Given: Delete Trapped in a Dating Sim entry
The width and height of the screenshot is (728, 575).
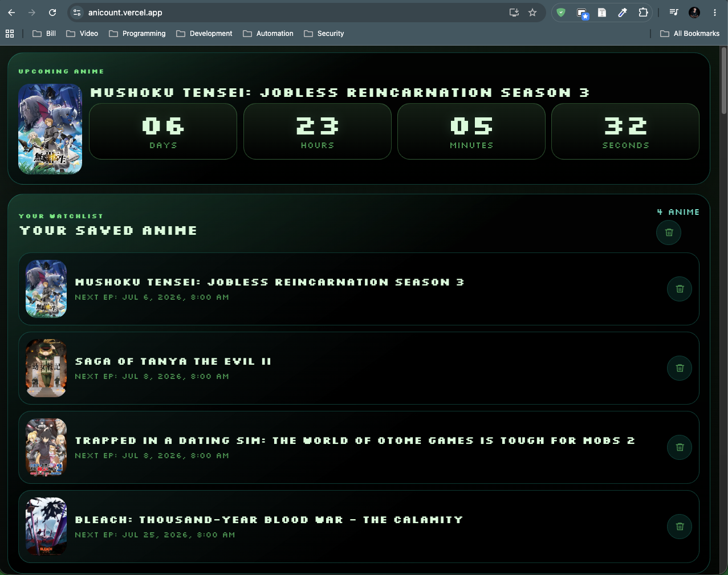Looking at the screenshot, I should [x=680, y=447].
